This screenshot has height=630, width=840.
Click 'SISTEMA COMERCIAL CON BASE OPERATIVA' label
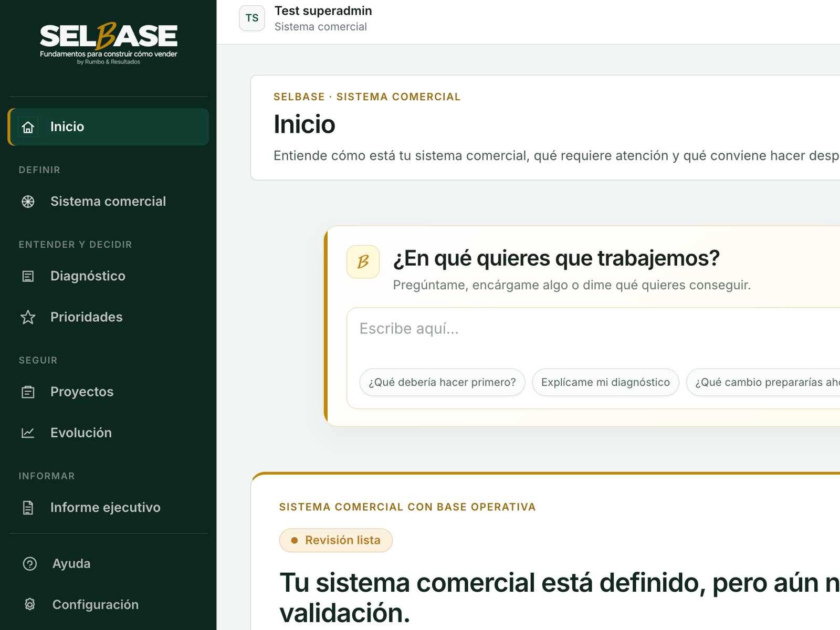pos(407,507)
